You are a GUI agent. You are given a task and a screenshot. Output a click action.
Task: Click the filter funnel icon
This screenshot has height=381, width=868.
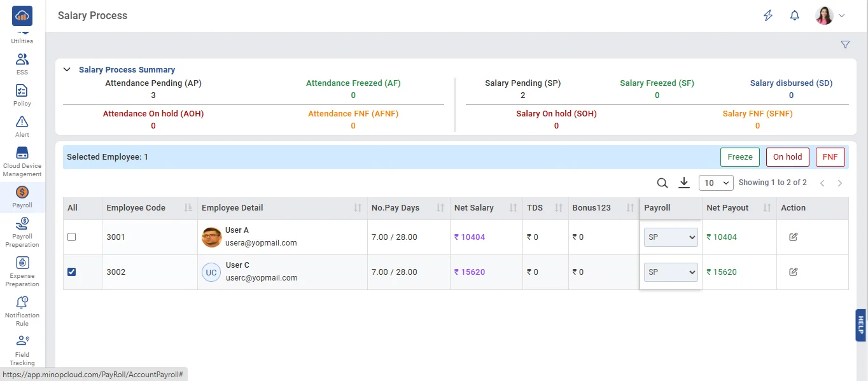pyautogui.click(x=845, y=45)
